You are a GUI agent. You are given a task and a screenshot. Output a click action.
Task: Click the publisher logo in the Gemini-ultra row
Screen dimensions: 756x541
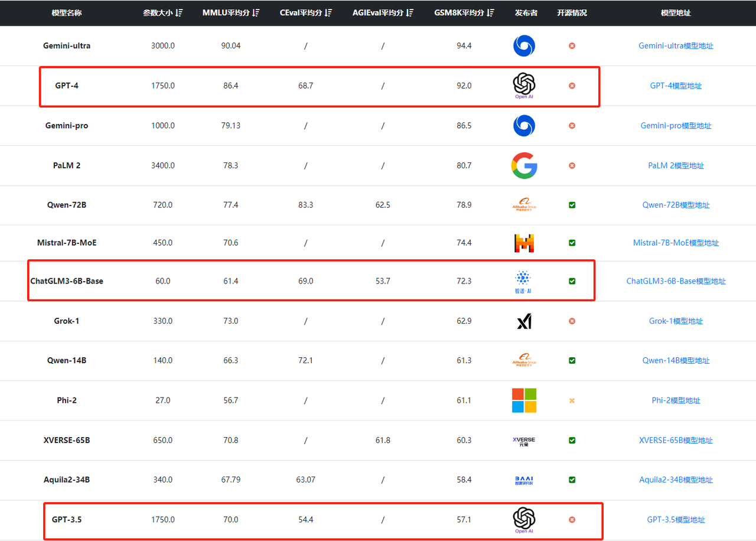524,45
